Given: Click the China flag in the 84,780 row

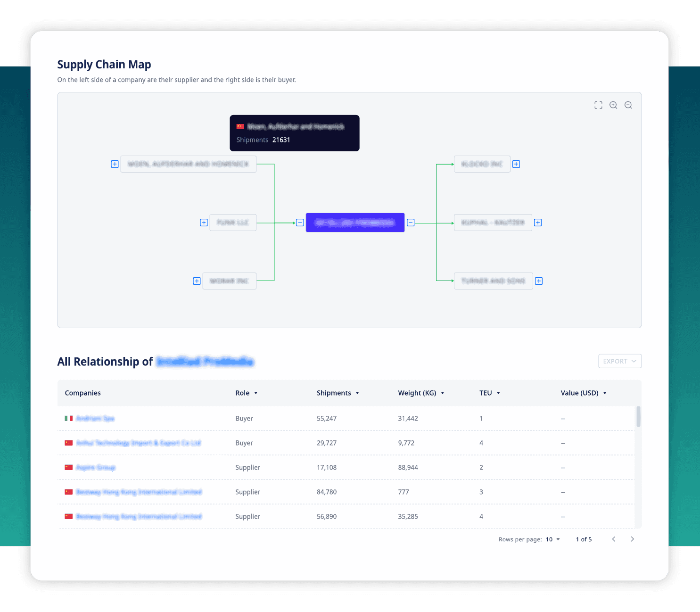Looking at the screenshot, I should 68,492.
